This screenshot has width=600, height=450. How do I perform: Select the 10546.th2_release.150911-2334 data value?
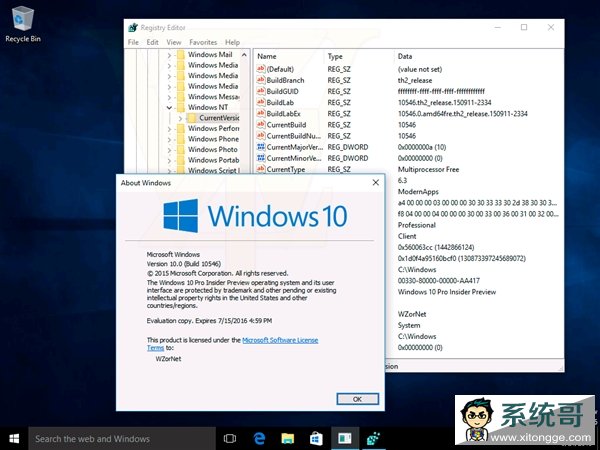tap(444, 103)
